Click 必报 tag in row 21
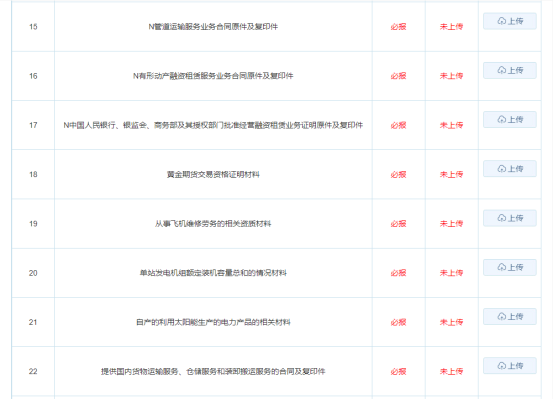554x399 pixels. coord(399,322)
